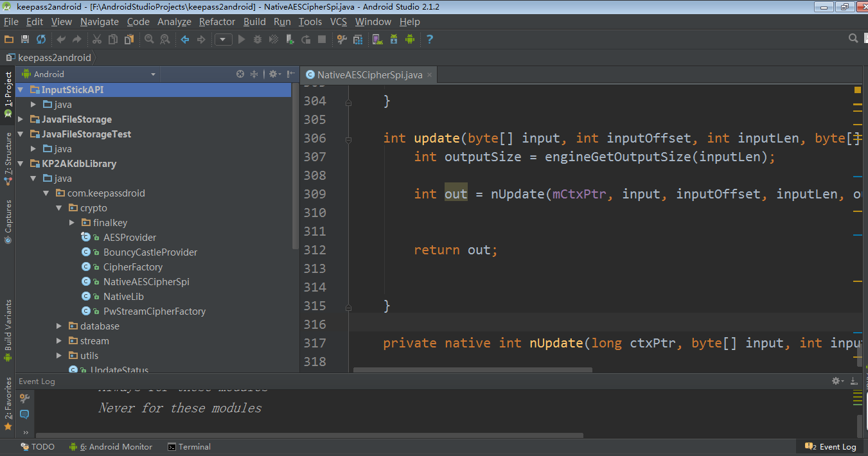The image size is (868, 456).
Task: Expand the database folder
Action: 59,326
